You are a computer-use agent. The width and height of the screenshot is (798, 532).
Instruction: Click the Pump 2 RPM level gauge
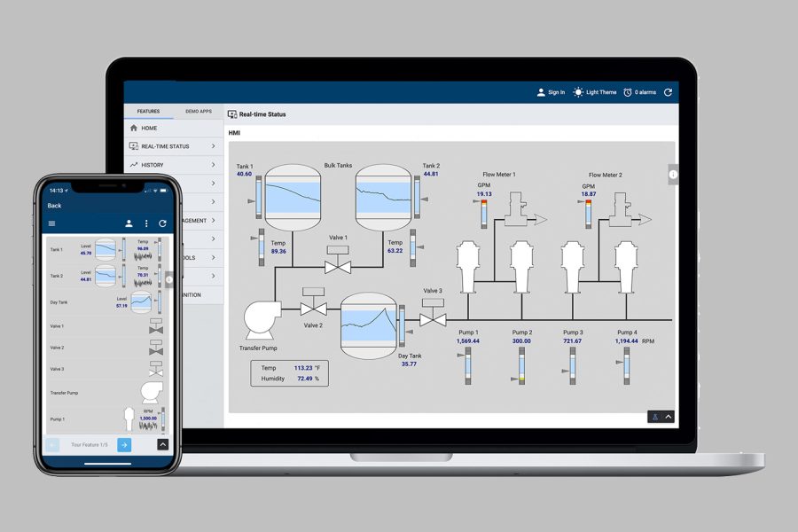(520, 366)
